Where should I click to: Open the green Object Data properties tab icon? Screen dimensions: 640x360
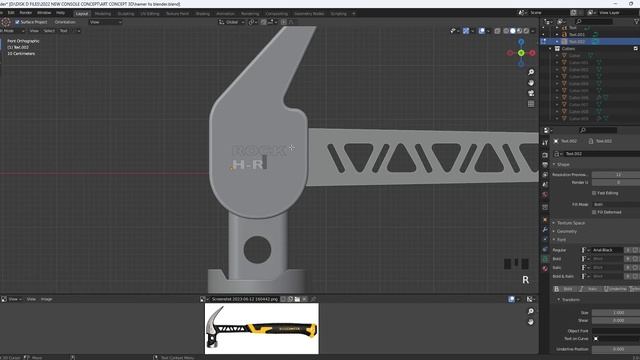[545, 259]
